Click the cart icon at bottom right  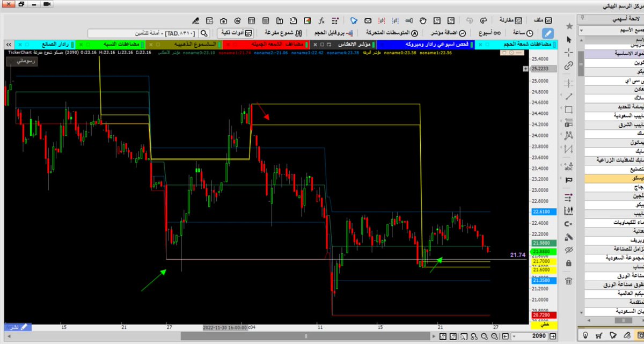pyautogui.click(x=598, y=336)
